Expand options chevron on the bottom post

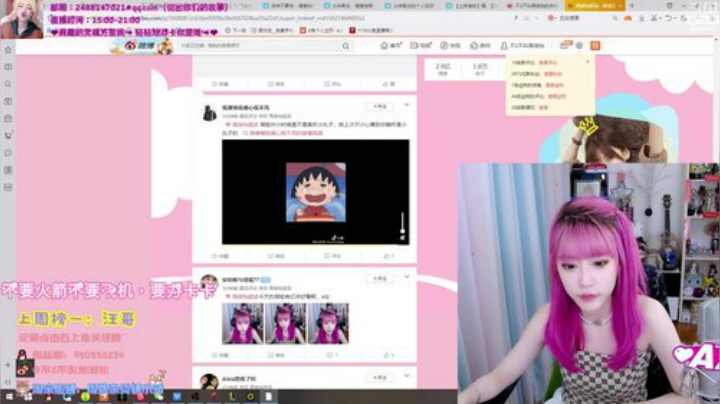406,376
